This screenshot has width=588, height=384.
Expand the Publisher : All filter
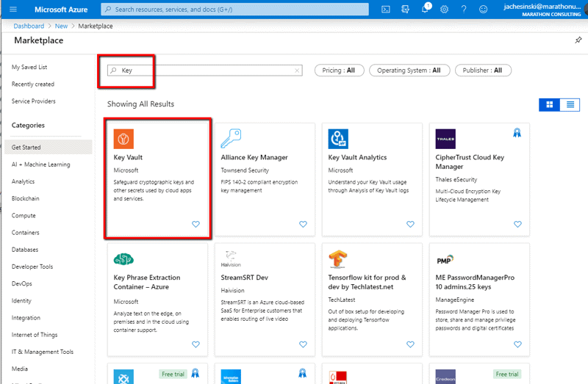pyautogui.click(x=483, y=70)
